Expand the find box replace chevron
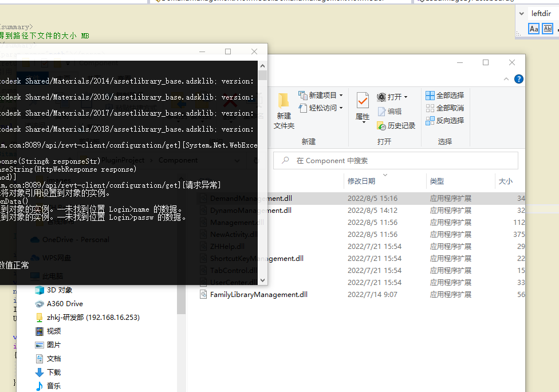559x392 pixels. coord(521,14)
